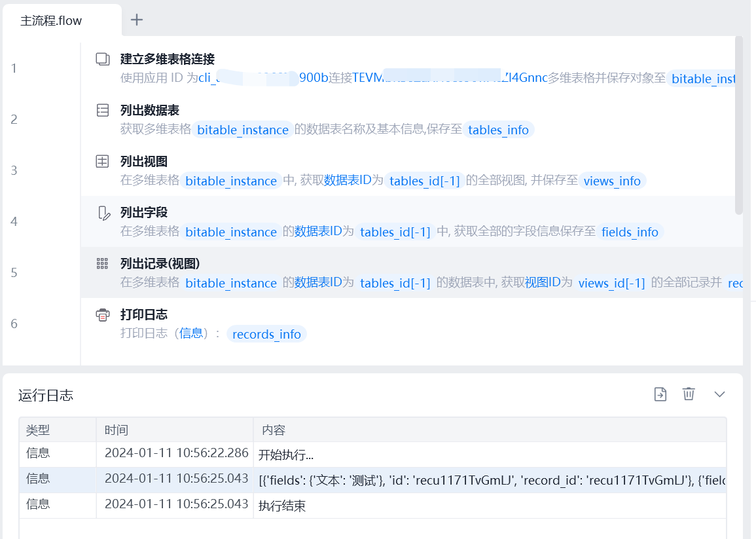Export the run log with the export icon
The width and height of the screenshot is (756, 539).
click(660, 394)
